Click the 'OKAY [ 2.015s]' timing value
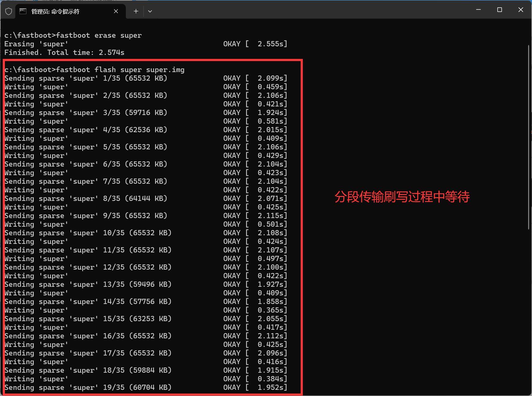This screenshot has height=396, width=532. (255, 130)
